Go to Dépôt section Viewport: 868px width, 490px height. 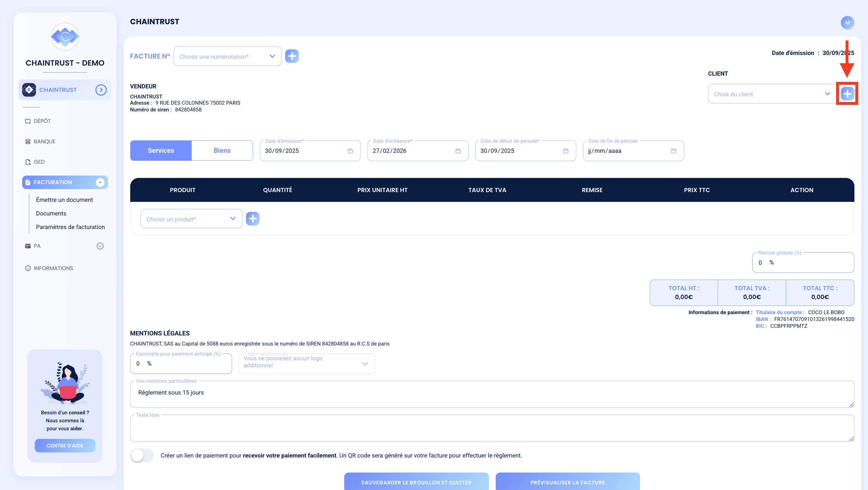tap(42, 121)
